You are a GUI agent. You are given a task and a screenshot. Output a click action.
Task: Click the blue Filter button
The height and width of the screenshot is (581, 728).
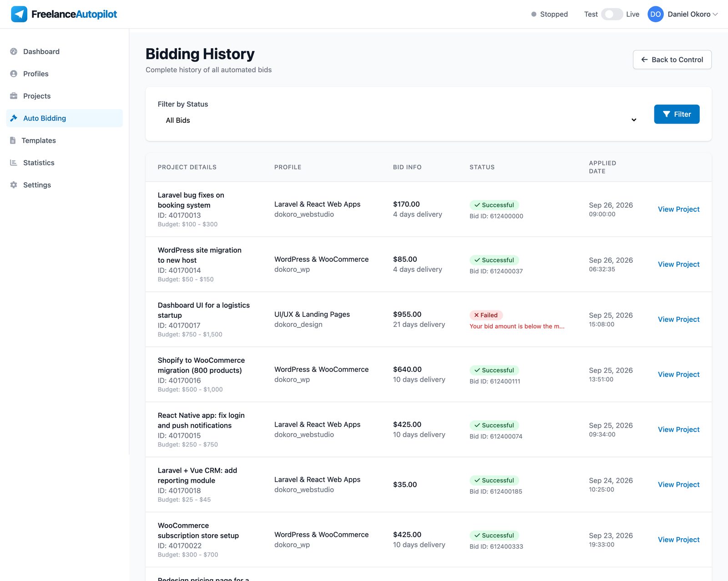tap(677, 114)
